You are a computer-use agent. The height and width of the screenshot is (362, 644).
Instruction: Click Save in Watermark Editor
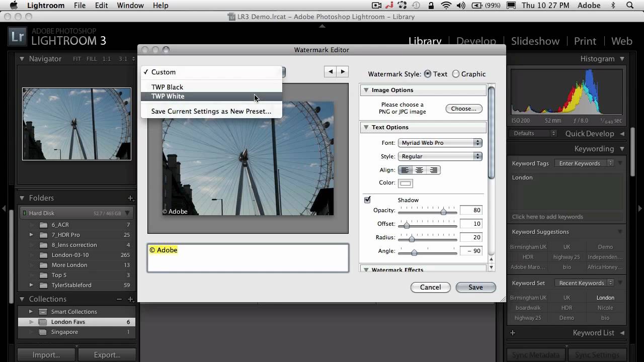coord(475,287)
